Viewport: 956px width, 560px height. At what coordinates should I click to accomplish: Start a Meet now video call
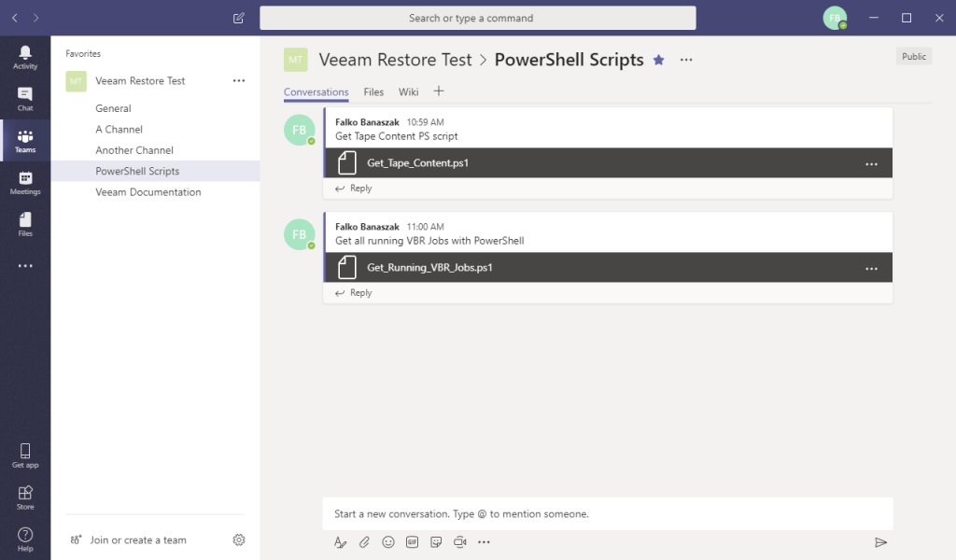coord(459,541)
